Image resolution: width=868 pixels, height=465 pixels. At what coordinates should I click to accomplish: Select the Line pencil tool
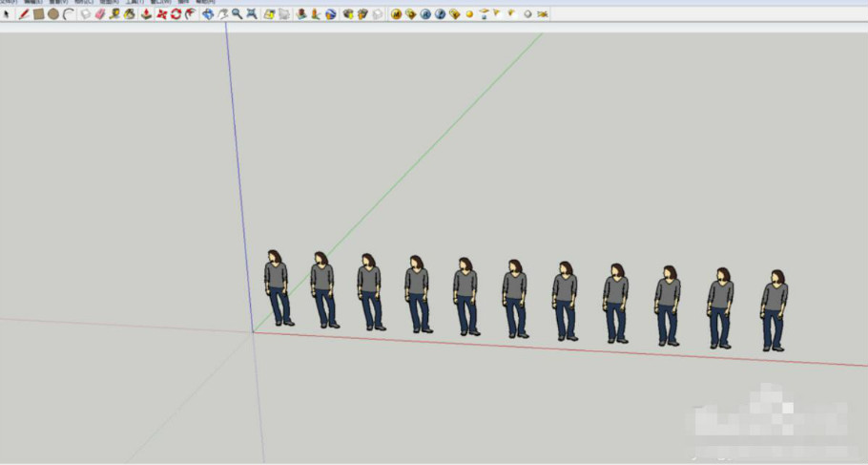[x=24, y=14]
